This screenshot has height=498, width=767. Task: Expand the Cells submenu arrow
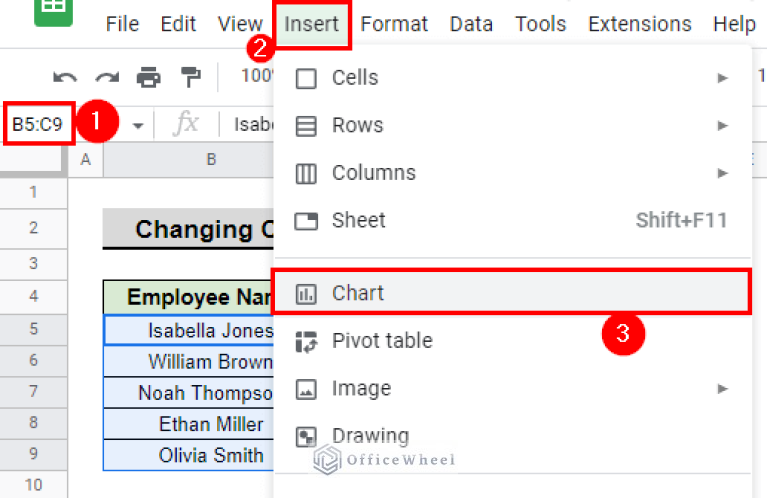point(722,78)
